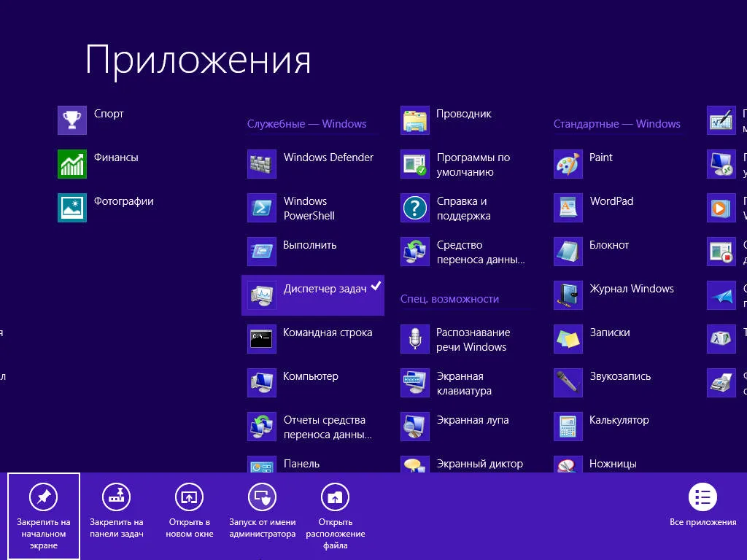Click the Фотографии label text

pyautogui.click(x=123, y=201)
